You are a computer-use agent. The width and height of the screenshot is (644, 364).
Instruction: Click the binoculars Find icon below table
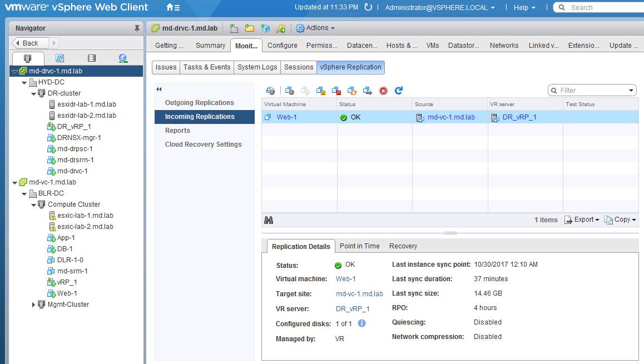[269, 221]
